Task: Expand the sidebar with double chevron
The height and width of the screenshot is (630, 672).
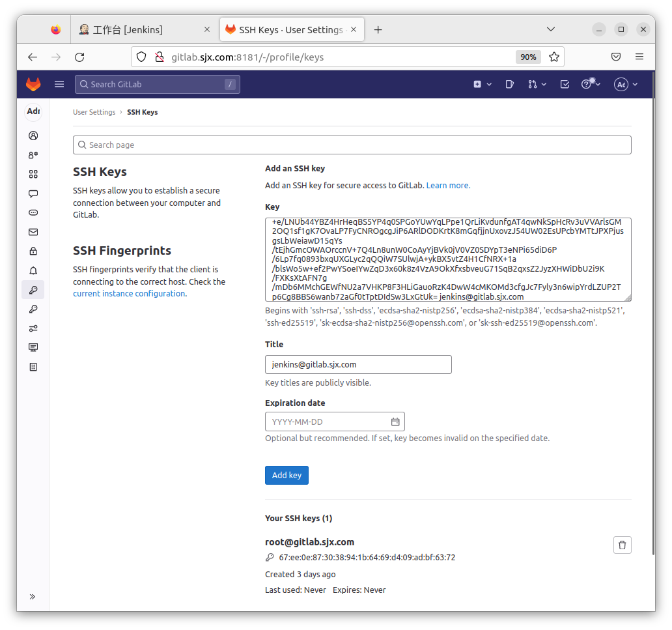Action: click(33, 596)
